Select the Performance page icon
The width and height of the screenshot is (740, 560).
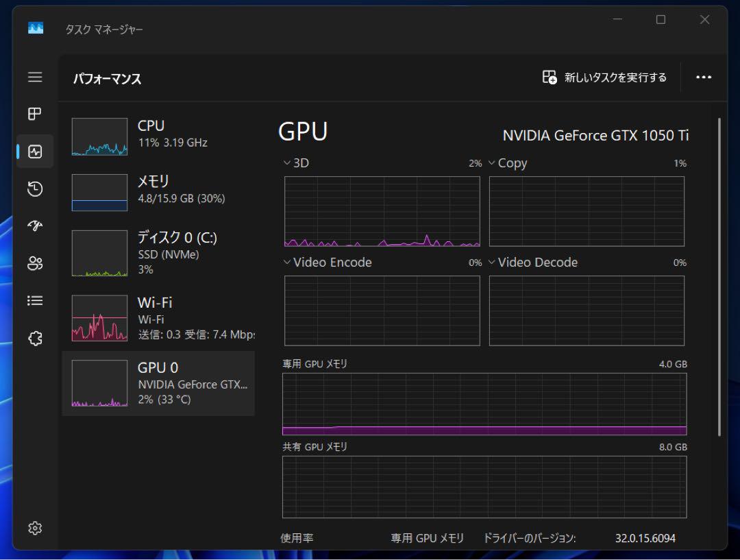[x=35, y=151]
